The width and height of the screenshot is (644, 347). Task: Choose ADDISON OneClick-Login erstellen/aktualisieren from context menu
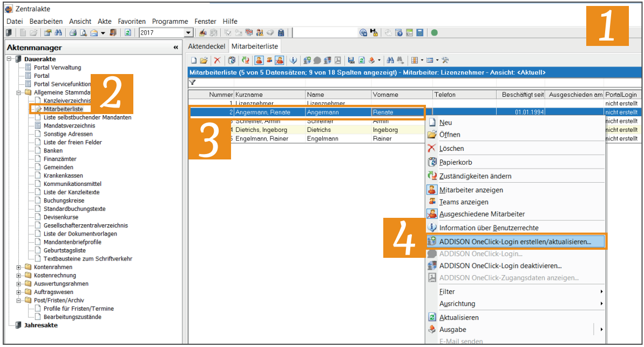pos(516,242)
